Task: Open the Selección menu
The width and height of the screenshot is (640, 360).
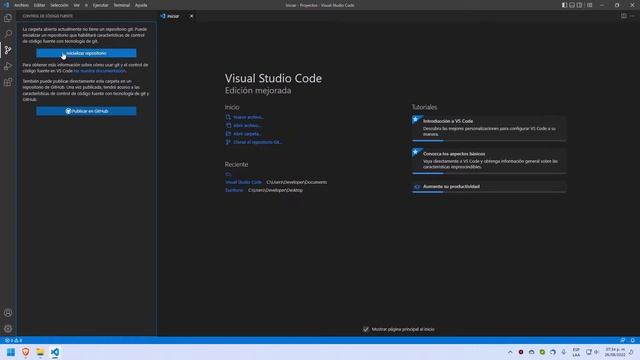Action: [x=59, y=5]
